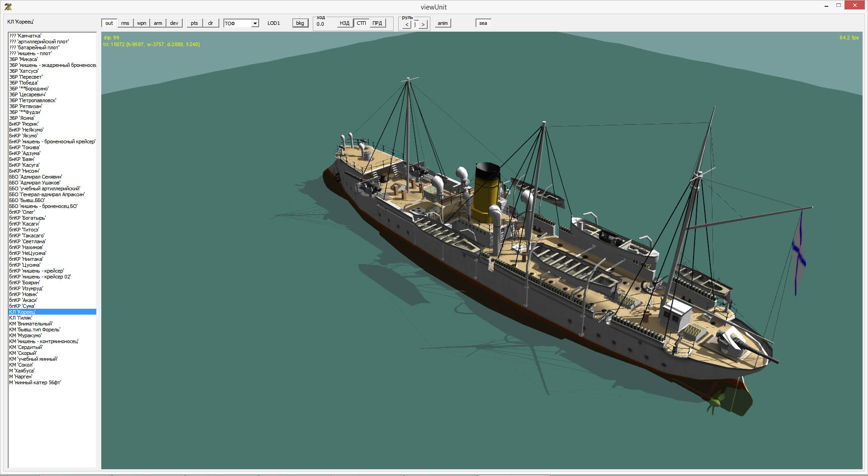Pick М 'минный катер 56фт' list entry
This screenshot has height=476, width=868.
point(35,382)
